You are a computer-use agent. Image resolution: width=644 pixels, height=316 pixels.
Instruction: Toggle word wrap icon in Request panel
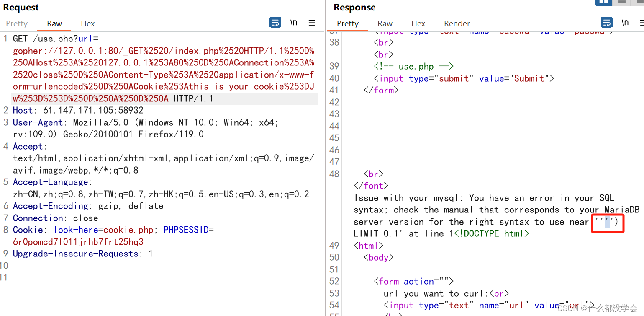275,23
